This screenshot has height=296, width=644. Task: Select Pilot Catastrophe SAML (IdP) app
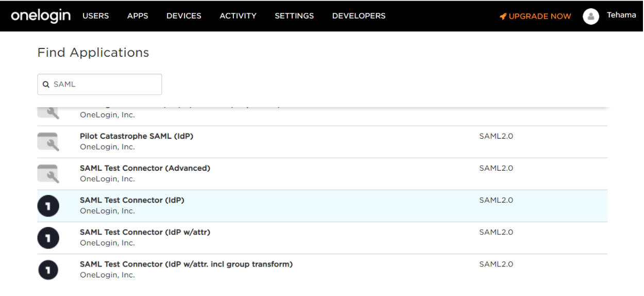(322, 142)
